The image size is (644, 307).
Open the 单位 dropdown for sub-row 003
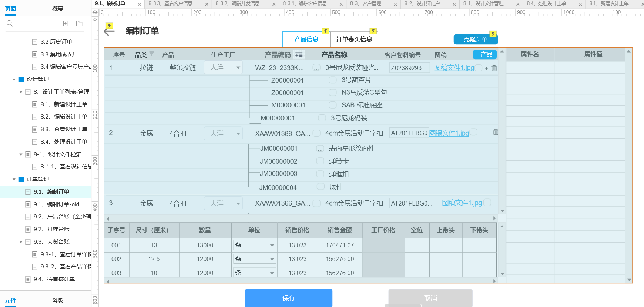pos(255,273)
